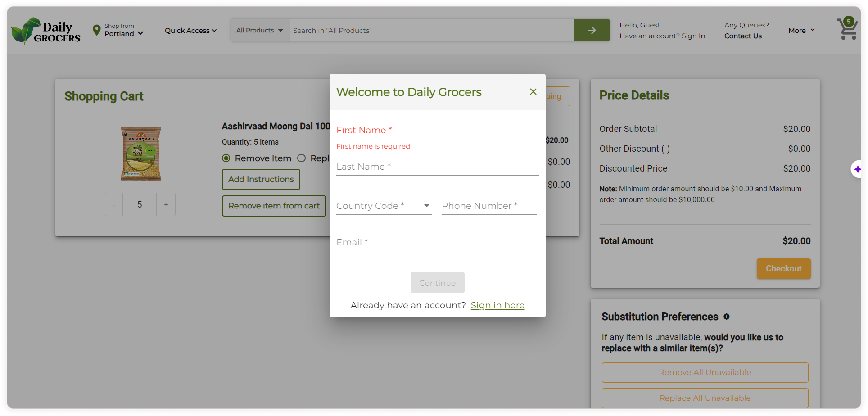Click the Substitution Preferences info icon
Screen dimensions: 868x416
point(726,317)
